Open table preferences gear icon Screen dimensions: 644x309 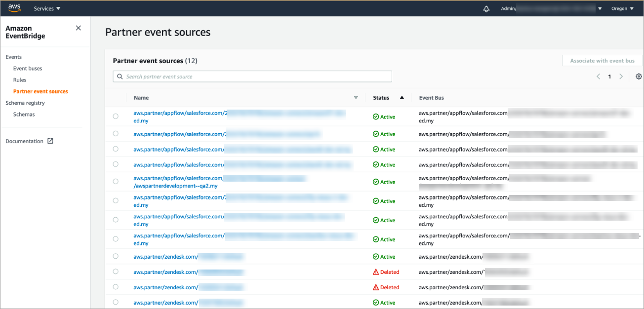[639, 77]
